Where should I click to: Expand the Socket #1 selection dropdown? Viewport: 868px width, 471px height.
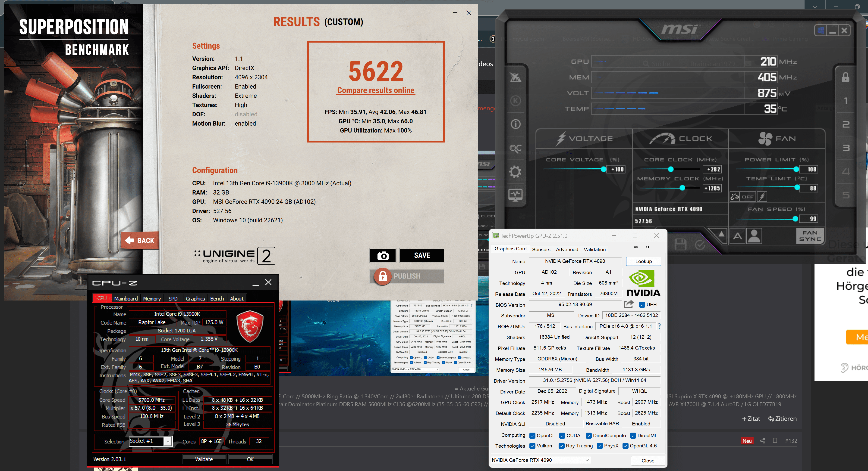168,441
